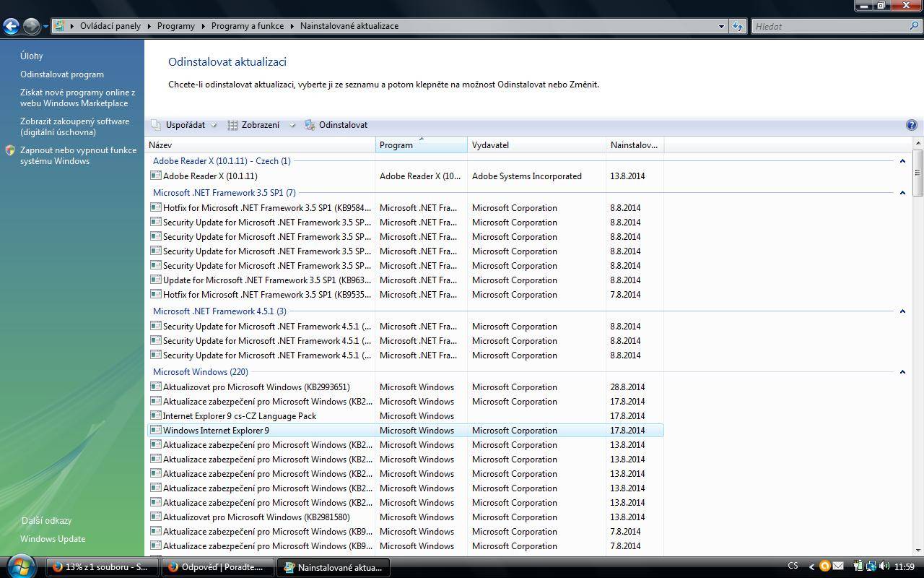Open Windows Update link in sidebar
Viewport: 924px width, 578px height.
pyautogui.click(x=53, y=539)
